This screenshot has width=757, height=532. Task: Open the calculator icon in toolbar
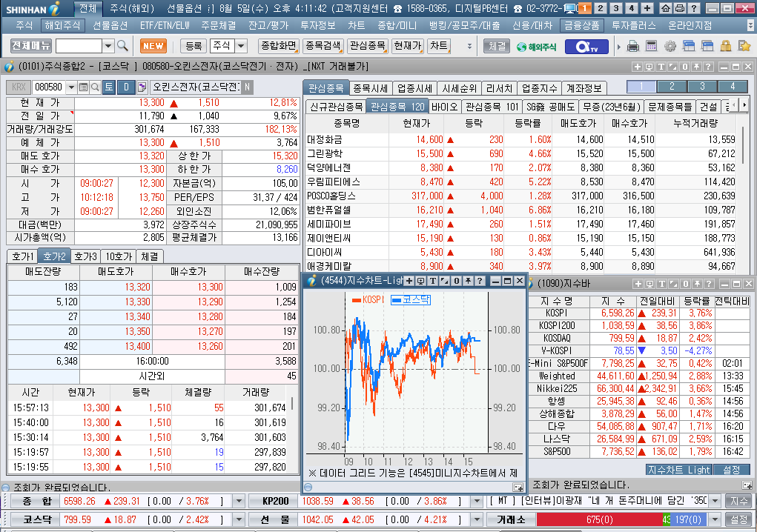click(x=651, y=46)
